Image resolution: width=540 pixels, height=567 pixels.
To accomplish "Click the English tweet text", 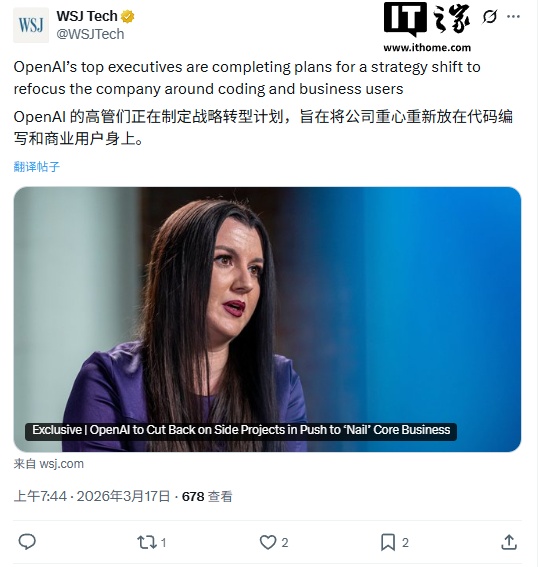I will pyautogui.click(x=247, y=78).
